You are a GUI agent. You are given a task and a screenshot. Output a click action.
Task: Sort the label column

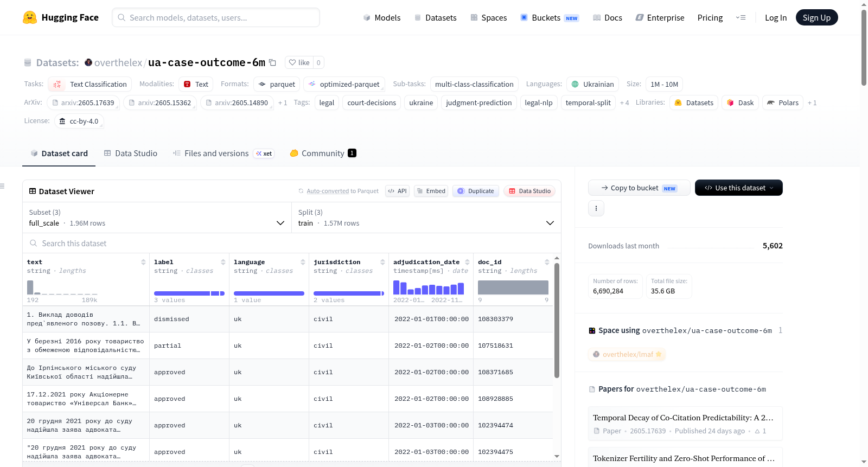point(223,262)
